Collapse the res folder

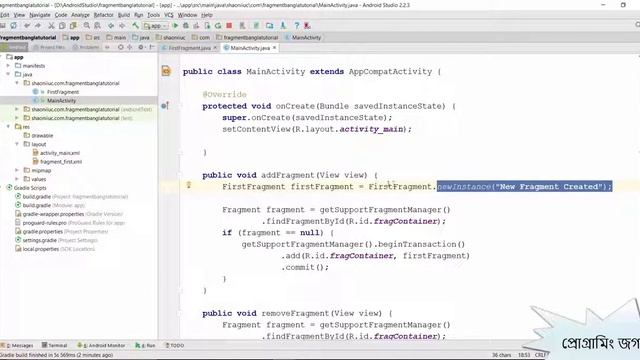(x=8, y=127)
